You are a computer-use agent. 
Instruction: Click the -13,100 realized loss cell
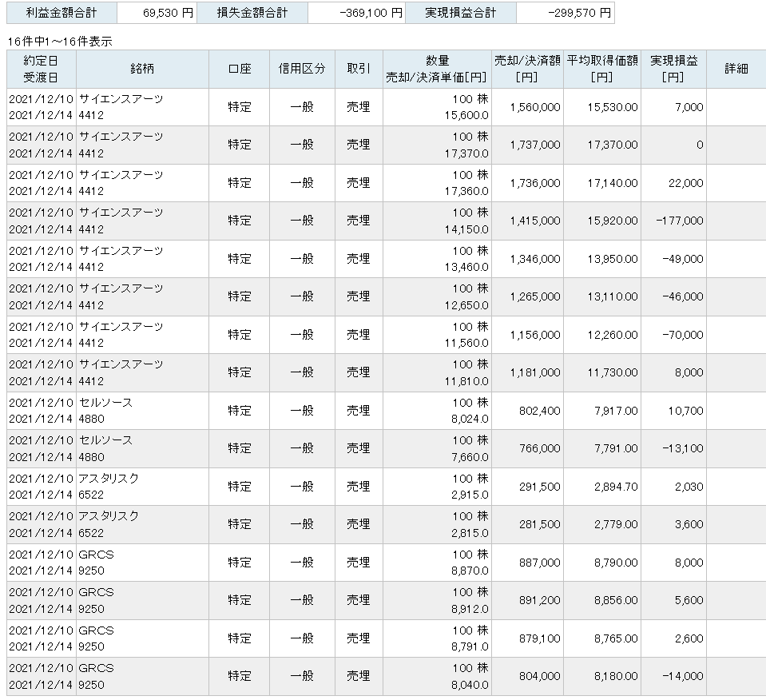click(673, 448)
